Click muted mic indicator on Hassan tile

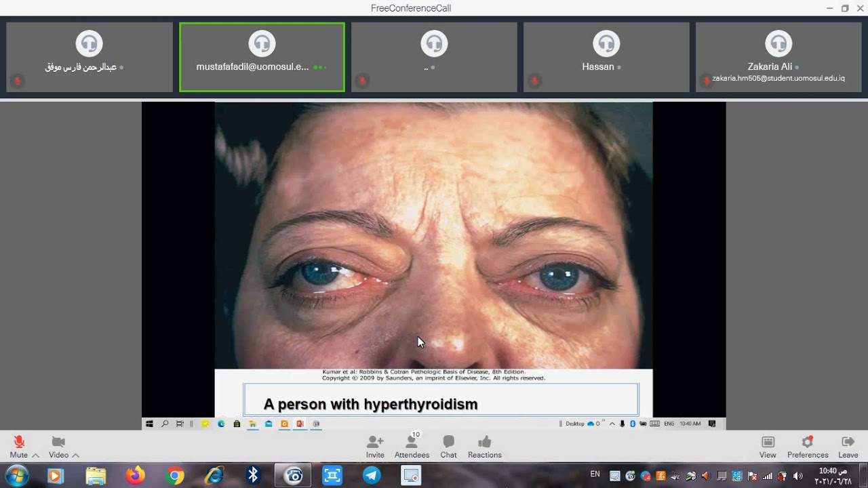pyautogui.click(x=534, y=81)
